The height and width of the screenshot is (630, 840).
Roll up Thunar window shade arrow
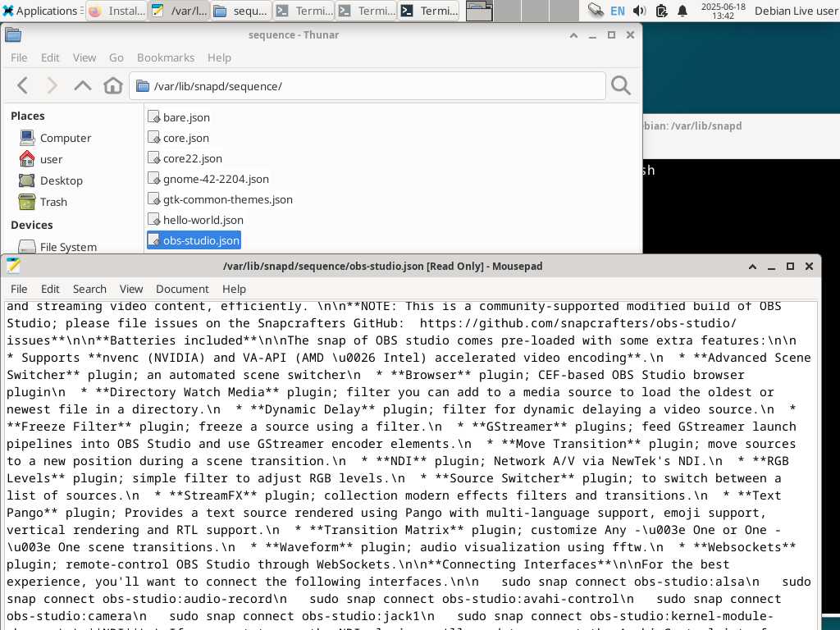[x=573, y=35]
